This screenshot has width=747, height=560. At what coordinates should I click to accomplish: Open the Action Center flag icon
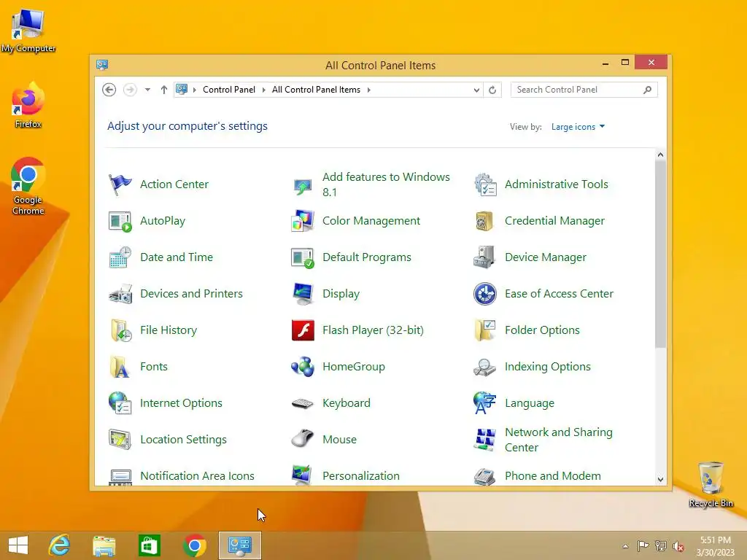(x=120, y=184)
